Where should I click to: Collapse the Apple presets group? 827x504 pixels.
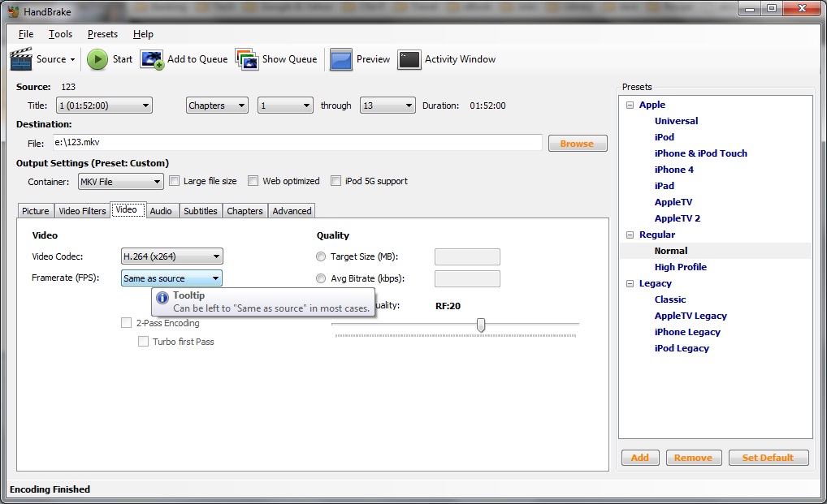630,105
